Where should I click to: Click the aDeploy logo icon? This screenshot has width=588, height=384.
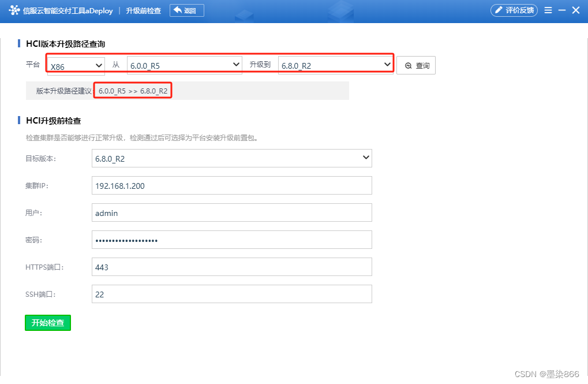click(14, 10)
